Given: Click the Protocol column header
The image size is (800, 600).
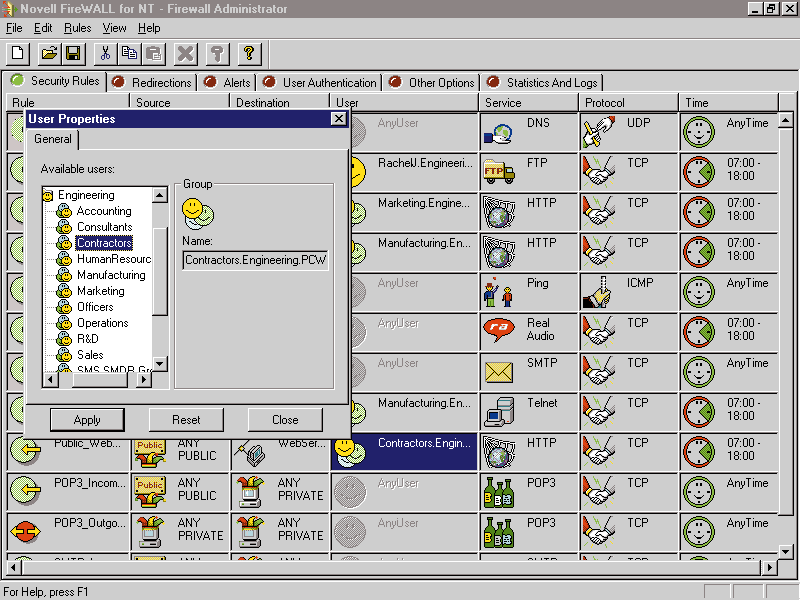Looking at the screenshot, I should click(x=629, y=103).
